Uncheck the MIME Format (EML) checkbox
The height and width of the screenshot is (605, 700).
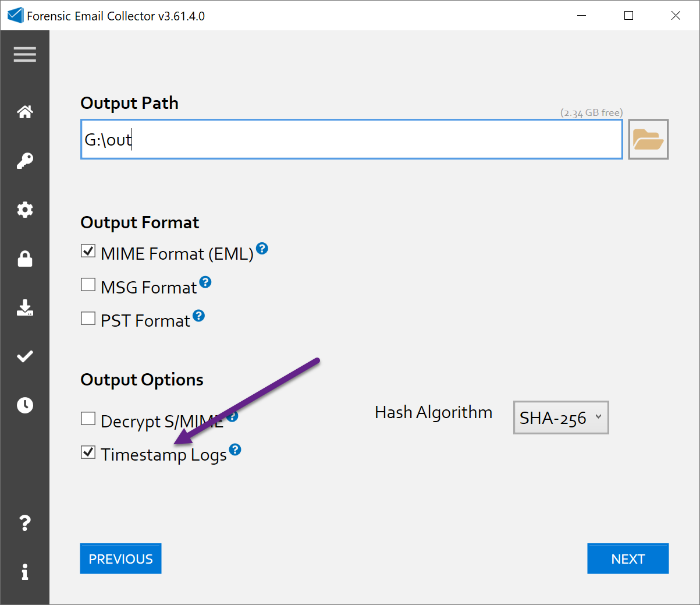pyautogui.click(x=88, y=251)
